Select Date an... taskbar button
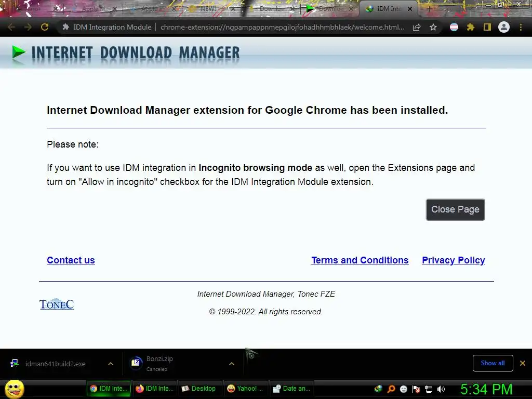This screenshot has width=532, height=399. (291, 389)
